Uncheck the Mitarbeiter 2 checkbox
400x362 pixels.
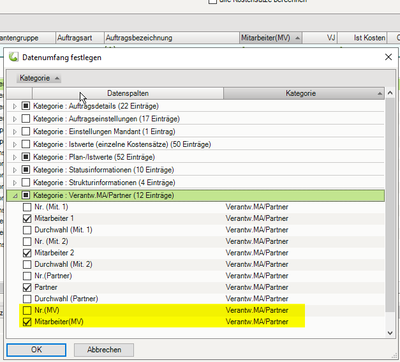click(x=27, y=253)
